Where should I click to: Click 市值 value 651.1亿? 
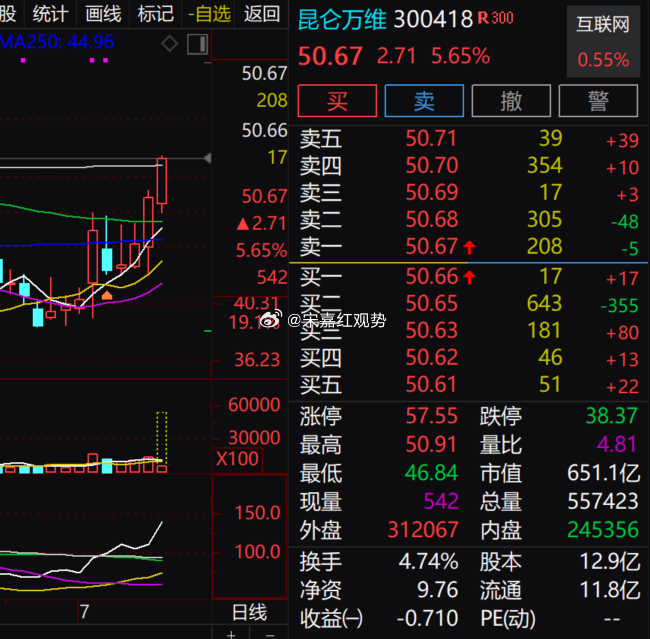pos(603,473)
